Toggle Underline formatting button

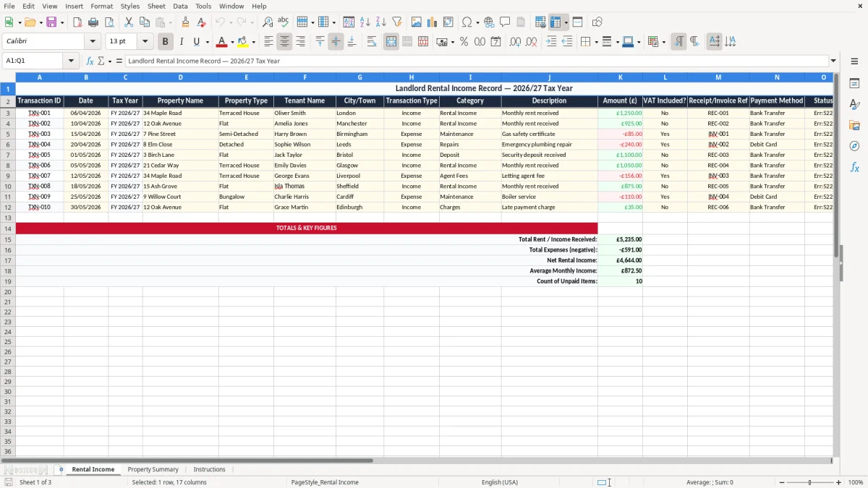tap(196, 42)
